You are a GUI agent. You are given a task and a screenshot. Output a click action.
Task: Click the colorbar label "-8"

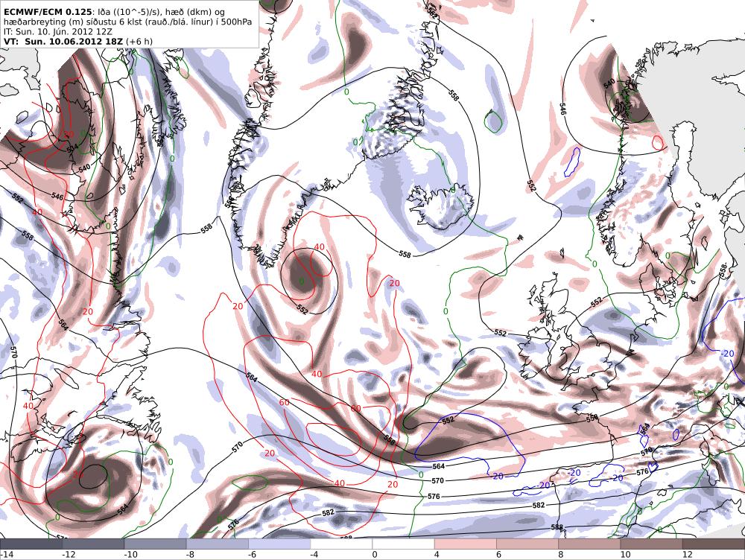[190, 554]
